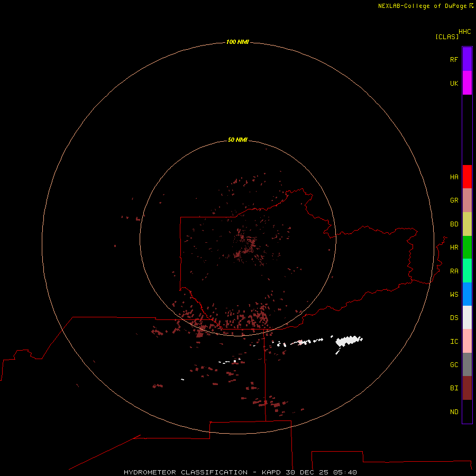Click the RF purple legend swatch
Screen dimensions: 476x476
(467, 59)
